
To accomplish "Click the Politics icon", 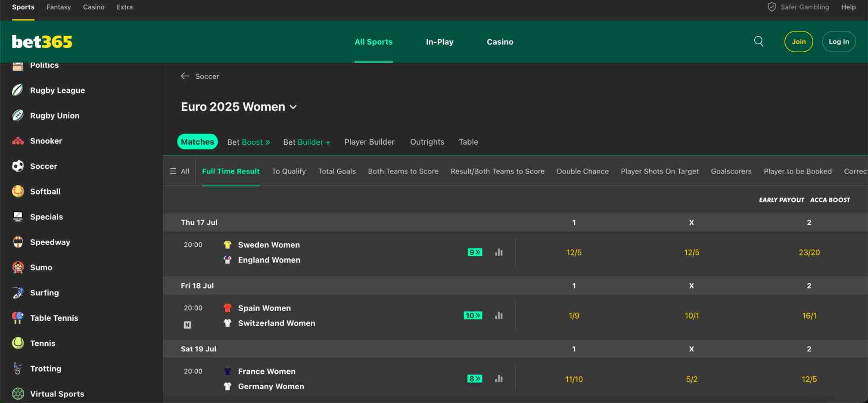I will click(18, 65).
